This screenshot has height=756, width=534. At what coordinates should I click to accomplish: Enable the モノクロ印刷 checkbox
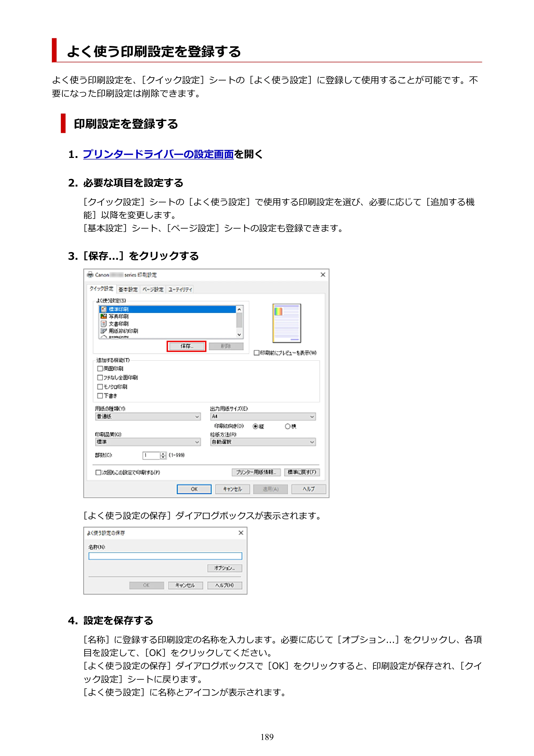tap(100, 387)
